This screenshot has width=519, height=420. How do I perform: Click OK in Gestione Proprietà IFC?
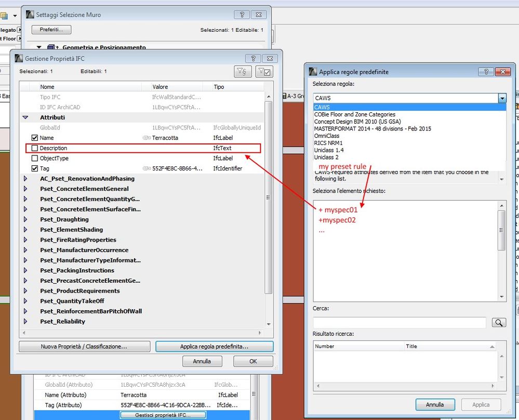coord(253,361)
